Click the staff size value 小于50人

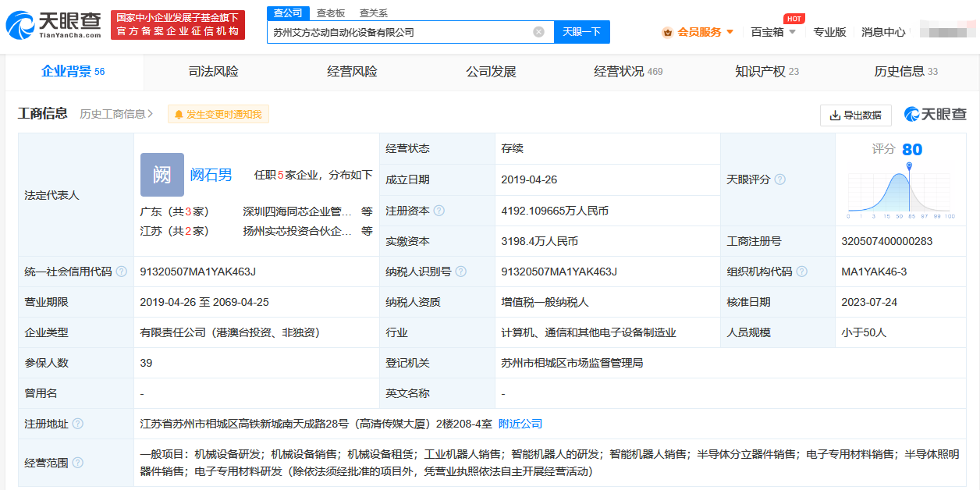click(864, 332)
